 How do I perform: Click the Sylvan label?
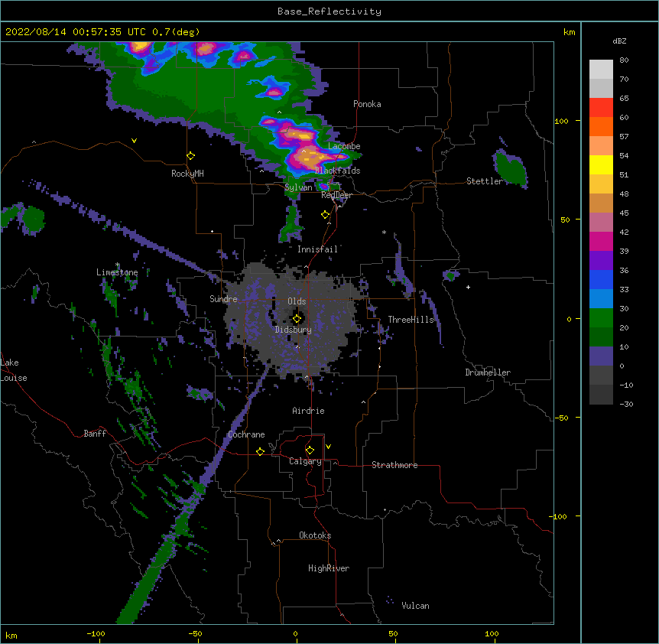point(298,187)
